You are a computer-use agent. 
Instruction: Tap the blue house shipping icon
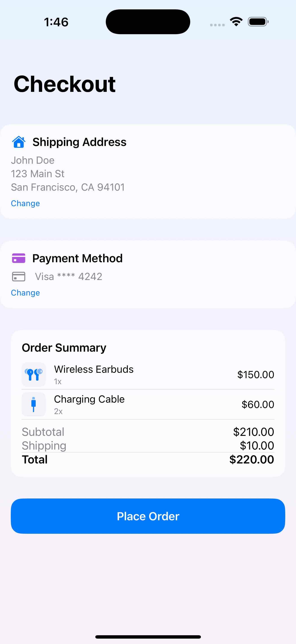19,142
